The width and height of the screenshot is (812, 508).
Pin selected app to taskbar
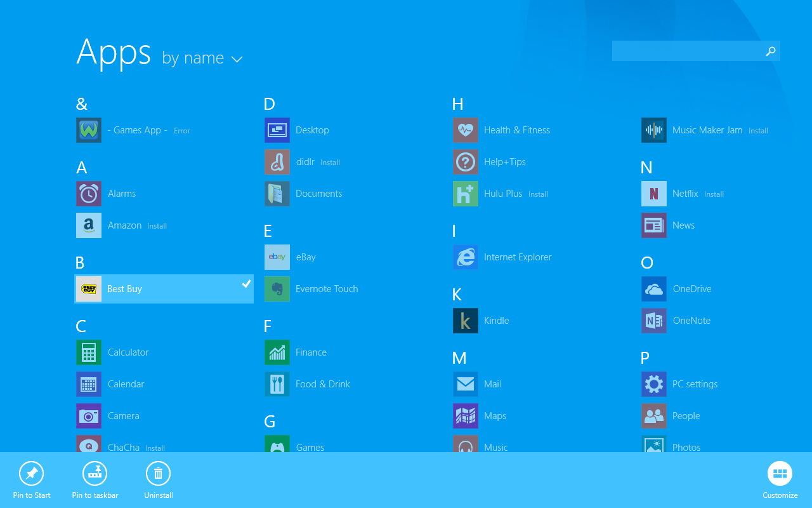click(x=95, y=480)
